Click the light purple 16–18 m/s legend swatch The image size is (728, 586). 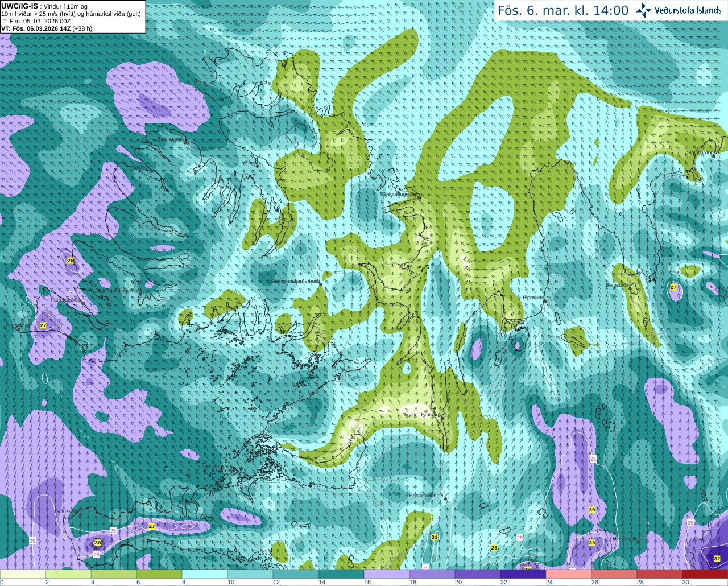click(387, 574)
